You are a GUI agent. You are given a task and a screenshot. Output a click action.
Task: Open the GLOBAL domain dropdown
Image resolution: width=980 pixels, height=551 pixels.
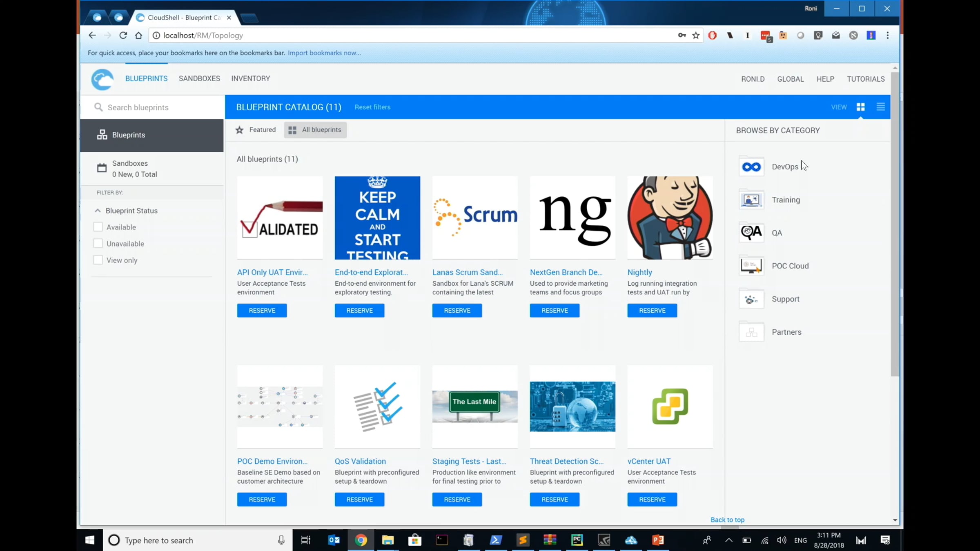790,79
